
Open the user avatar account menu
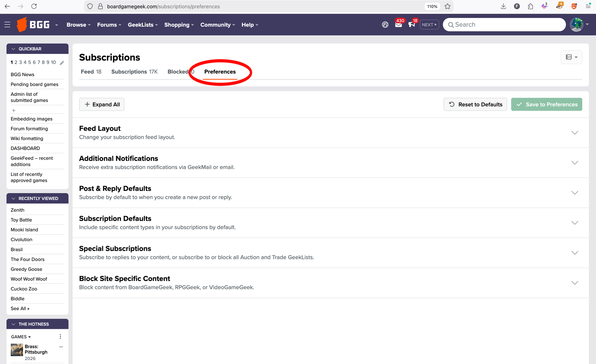(x=577, y=24)
